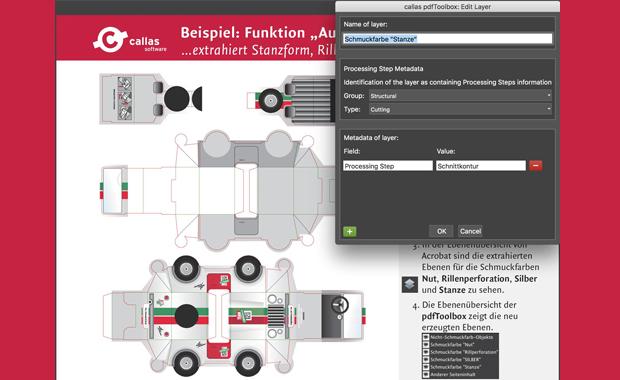Dismiss the Edit Layer dialog with Cancel
620x380 pixels.
(470, 231)
